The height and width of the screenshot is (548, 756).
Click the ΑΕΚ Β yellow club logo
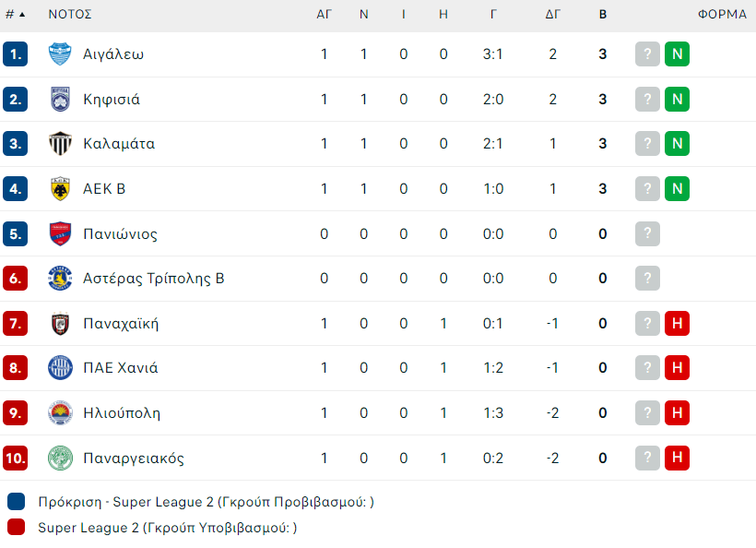pyautogui.click(x=60, y=189)
